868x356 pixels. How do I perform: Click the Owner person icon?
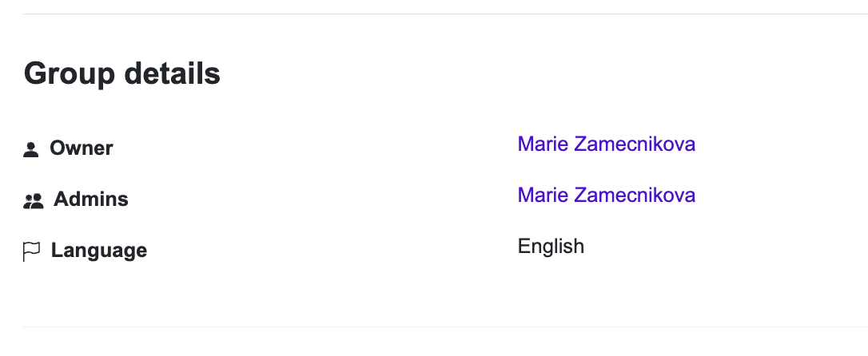(x=31, y=149)
